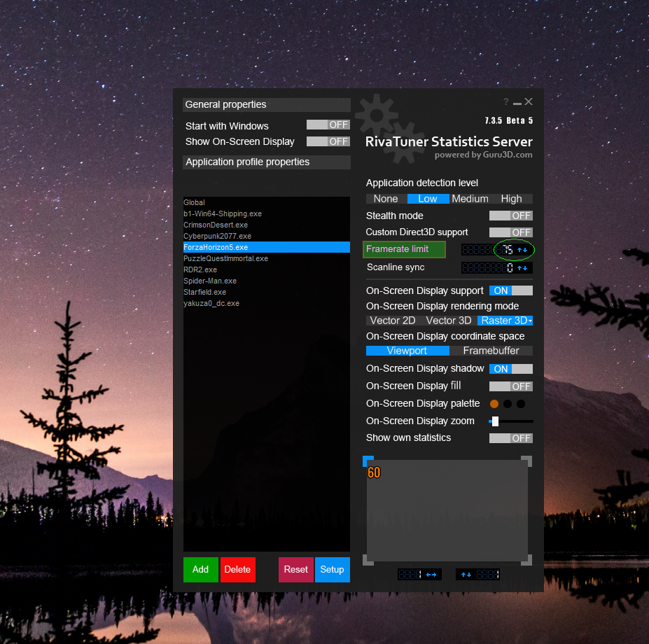Click the green Add button
Image resolution: width=649 pixels, height=644 pixels.
click(201, 570)
